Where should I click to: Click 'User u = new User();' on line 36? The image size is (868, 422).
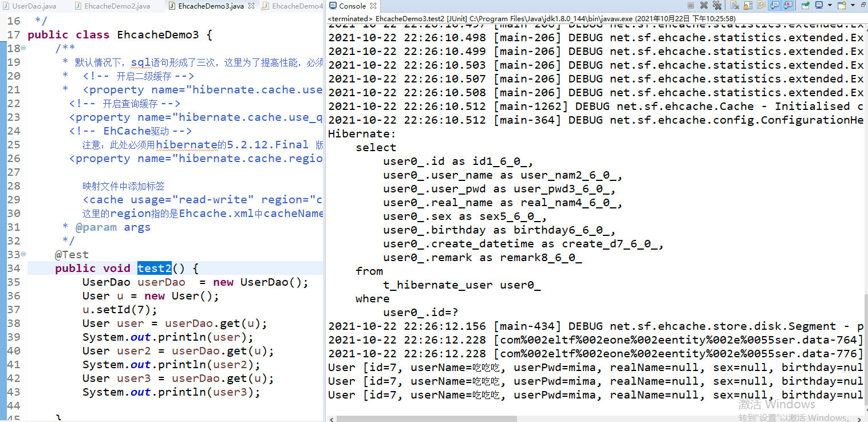pos(151,295)
